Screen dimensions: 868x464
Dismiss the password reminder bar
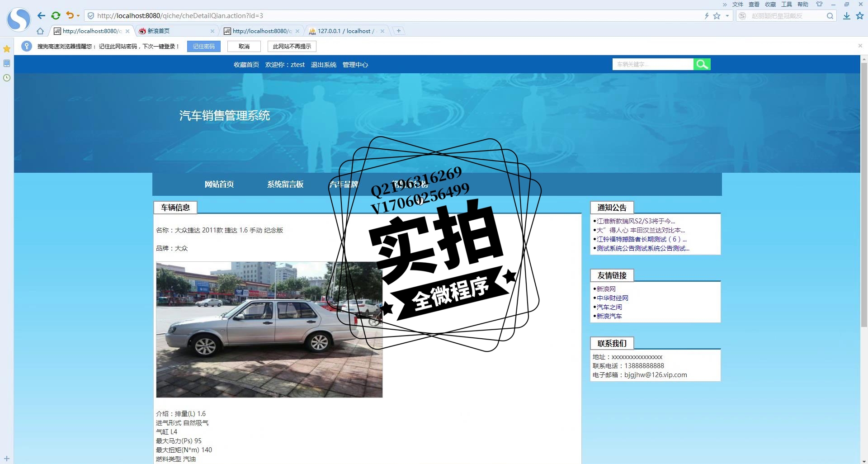pos(860,46)
